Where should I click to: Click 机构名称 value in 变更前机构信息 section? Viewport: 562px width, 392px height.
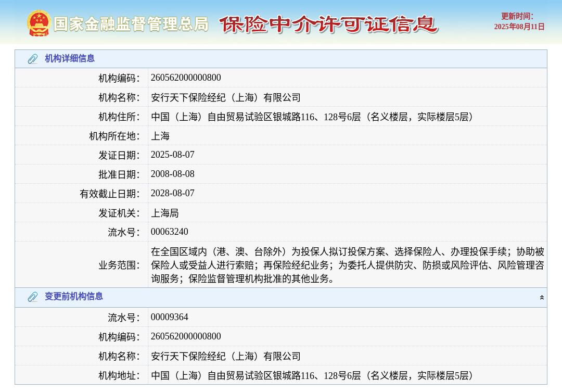(226, 356)
